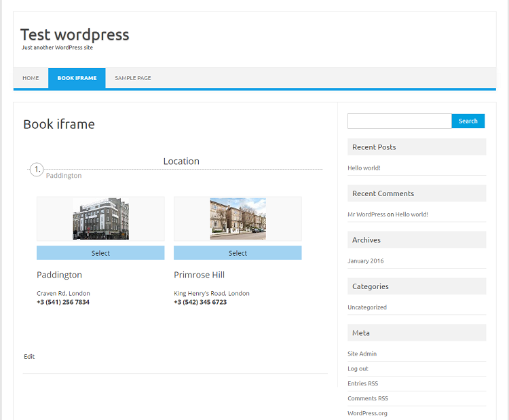The width and height of the screenshot is (509, 420).
Task: Click the Primrose Hill building thumbnail
Action: pos(238,218)
